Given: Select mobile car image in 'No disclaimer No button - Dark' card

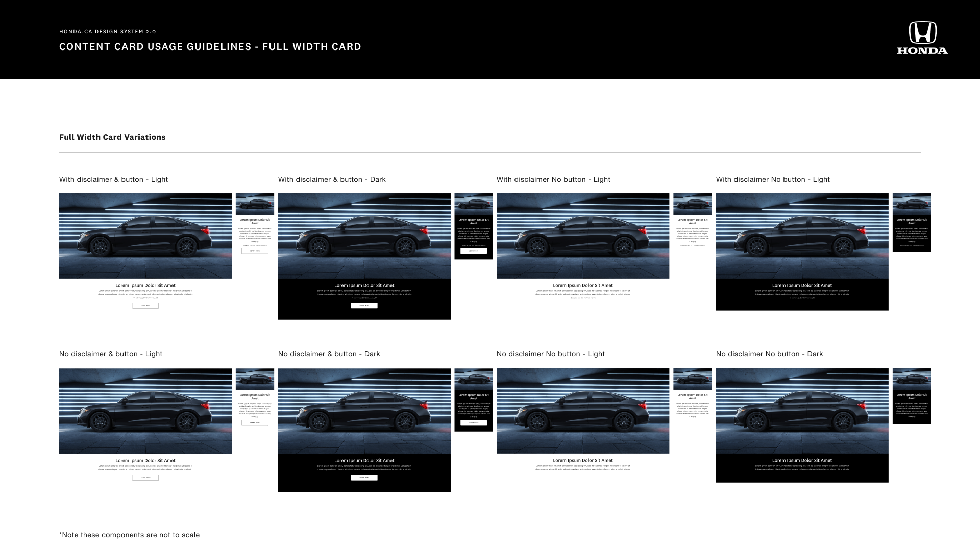Looking at the screenshot, I should click(912, 379).
